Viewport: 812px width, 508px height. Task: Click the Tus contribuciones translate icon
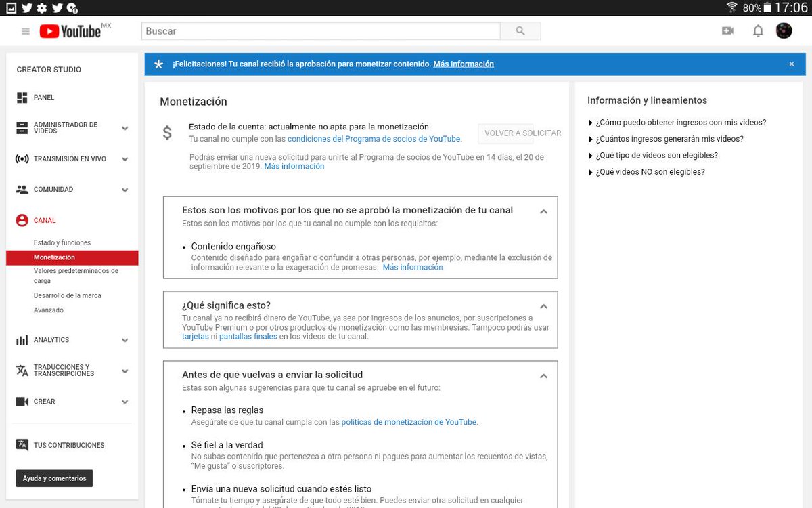click(x=22, y=445)
